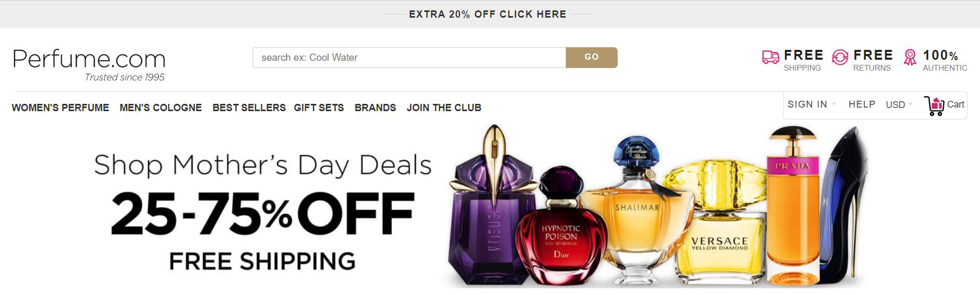The height and width of the screenshot is (295, 980).
Task: Open the shopping cart icon
Action: pyautogui.click(x=934, y=106)
